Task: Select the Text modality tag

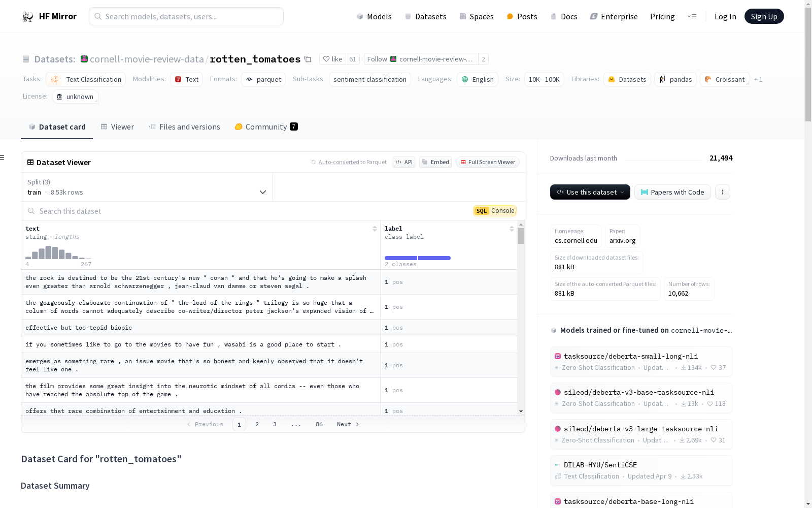Action: pyautogui.click(x=187, y=79)
